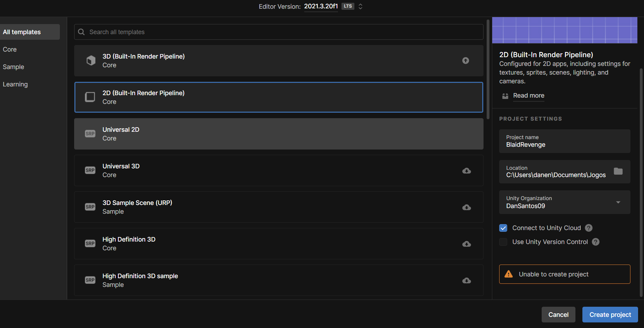Screen dimensions: 644x328
Task: Click the templates list scrollbar
Action: pyautogui.click(x=488, y=69)
